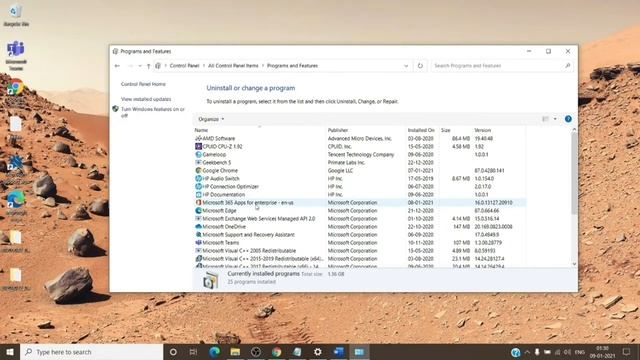
Task: Click the Microsoft Edge list icon
Action: 198,211
